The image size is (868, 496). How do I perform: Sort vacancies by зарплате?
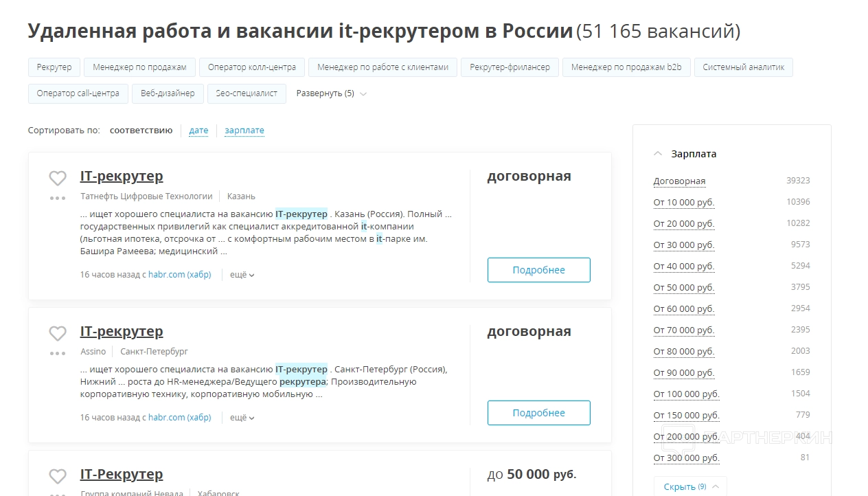click(x=244, y=131)
